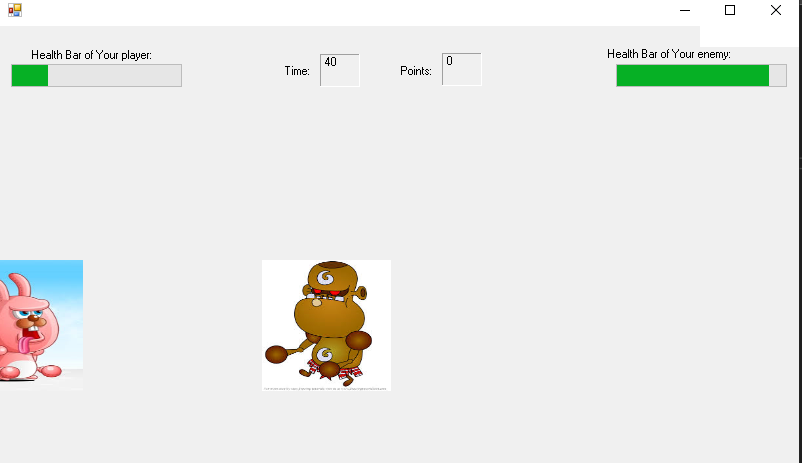Click the "Time:" label
The width and height of the screenshot is (802, 463).
coord(297,71)
